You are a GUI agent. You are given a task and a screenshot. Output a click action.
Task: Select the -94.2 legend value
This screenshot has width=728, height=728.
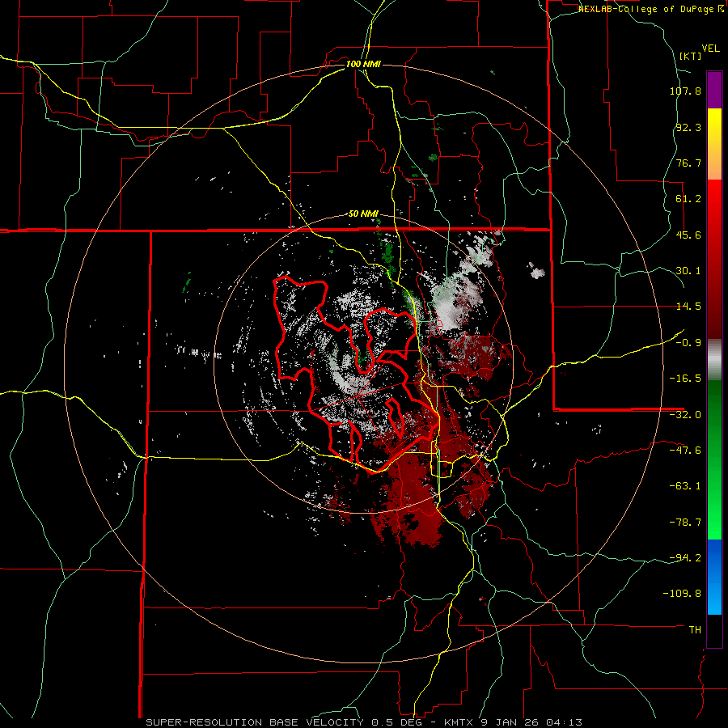(685, 558)
